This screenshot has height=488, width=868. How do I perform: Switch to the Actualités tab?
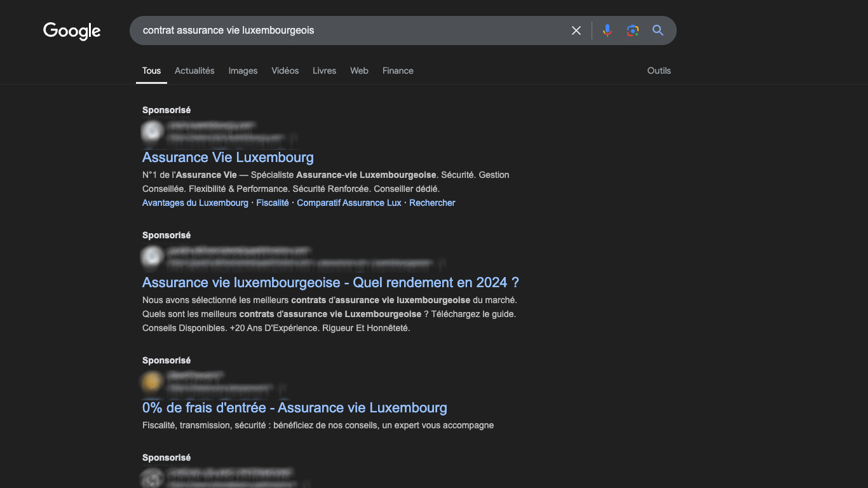[x=194, y=71]
